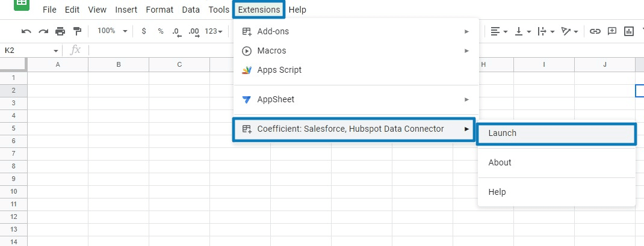
Task: Select row 1 header
Action: [14, 78]
